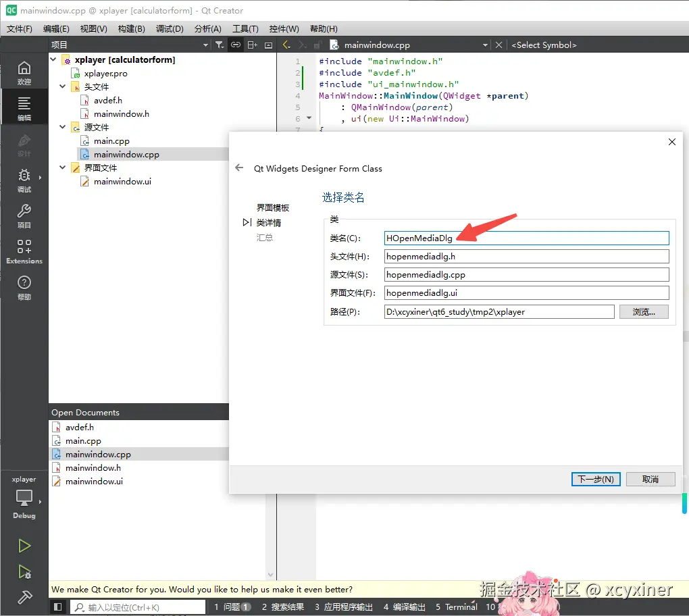Open the 分析(A) menu
The width and height of the screenshot is (689, 616).
(x=208, y=28)
